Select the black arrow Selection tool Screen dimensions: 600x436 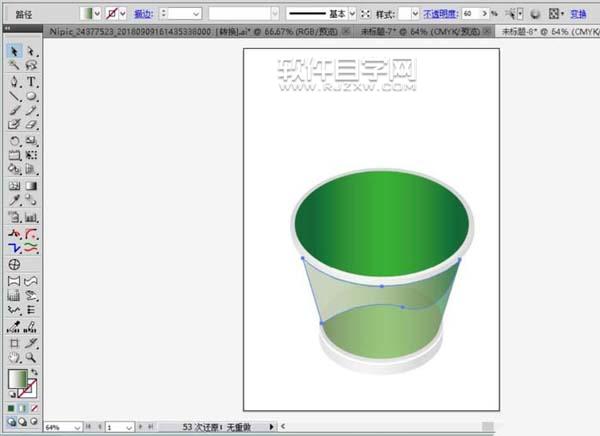pyautogui.click(x=14, y=51)
